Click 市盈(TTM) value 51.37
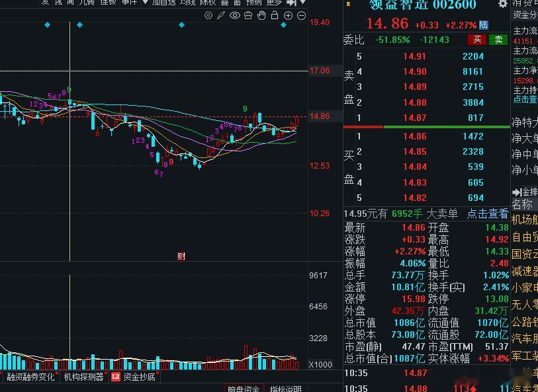 click(x=497, y=346)
